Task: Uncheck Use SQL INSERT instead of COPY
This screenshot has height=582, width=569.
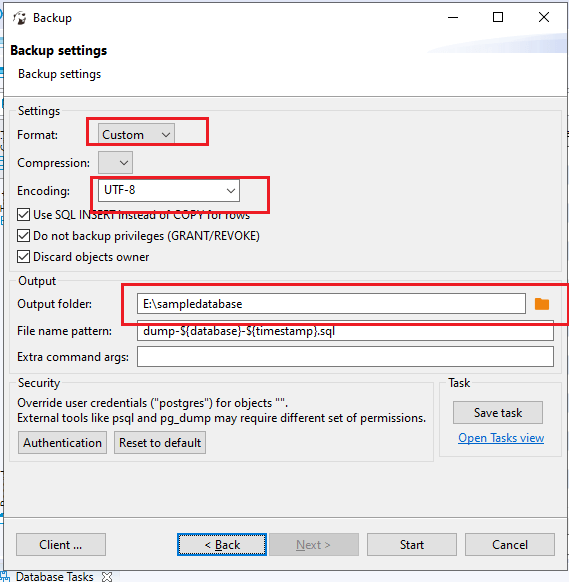Action: [x=23, y=215]
